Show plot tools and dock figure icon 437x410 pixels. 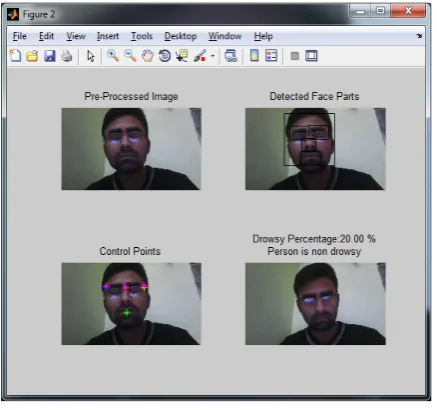[x=311, y=56]
